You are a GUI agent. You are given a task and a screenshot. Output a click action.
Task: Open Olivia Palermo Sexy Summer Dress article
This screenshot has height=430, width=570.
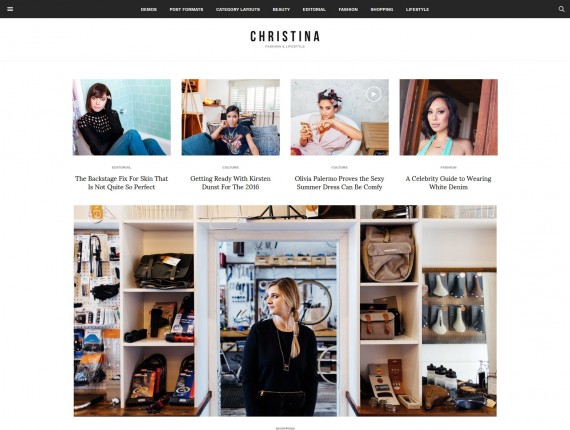tap(340, 183)
